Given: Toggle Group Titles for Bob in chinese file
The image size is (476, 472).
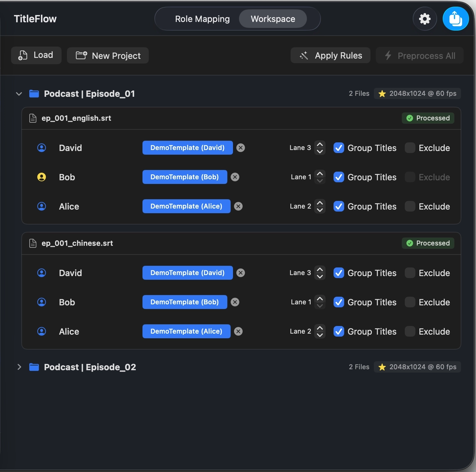Looking at the screenshot, I should coord(339,302).
